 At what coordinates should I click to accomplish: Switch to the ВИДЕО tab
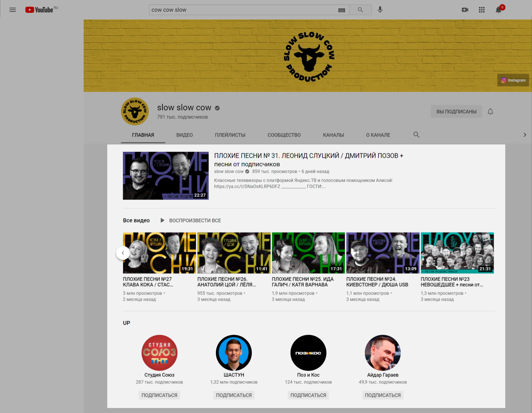tap(184, 135)
